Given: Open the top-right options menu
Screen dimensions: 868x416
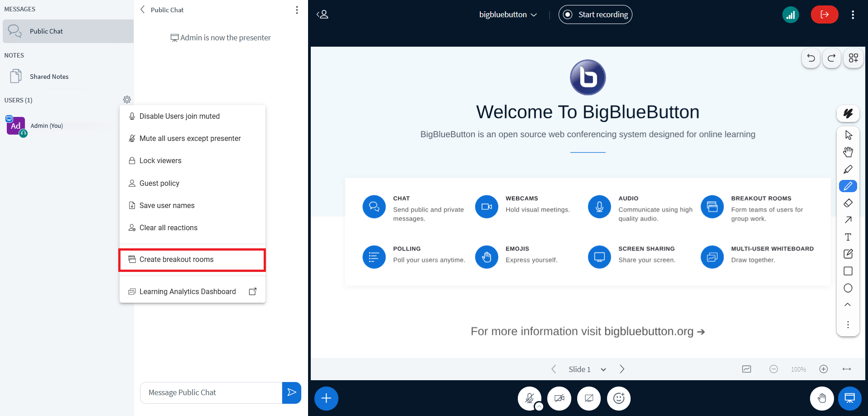Looking at the screenshot, I should [x=853, y=15].
